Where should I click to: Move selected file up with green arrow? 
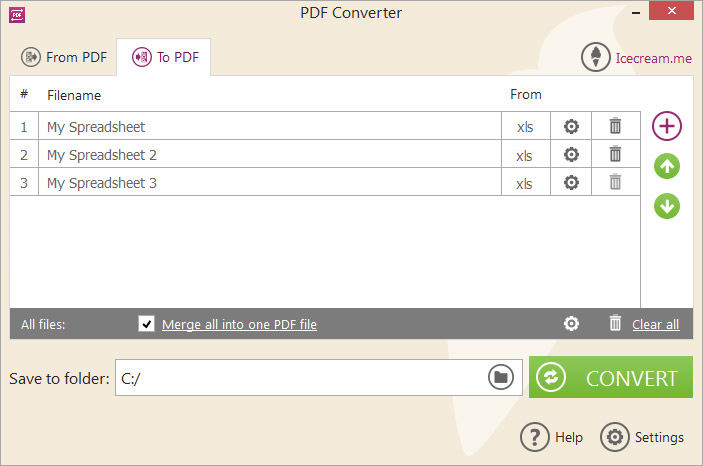pos(667,166)
